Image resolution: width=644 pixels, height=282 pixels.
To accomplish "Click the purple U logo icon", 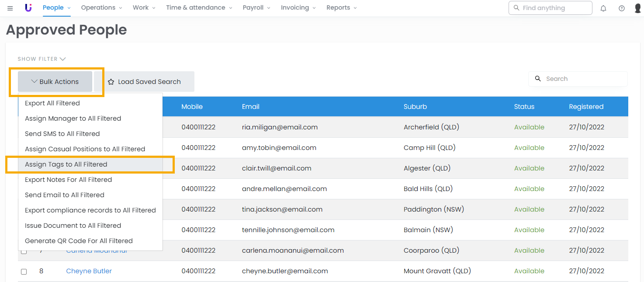I will point(28,8).
